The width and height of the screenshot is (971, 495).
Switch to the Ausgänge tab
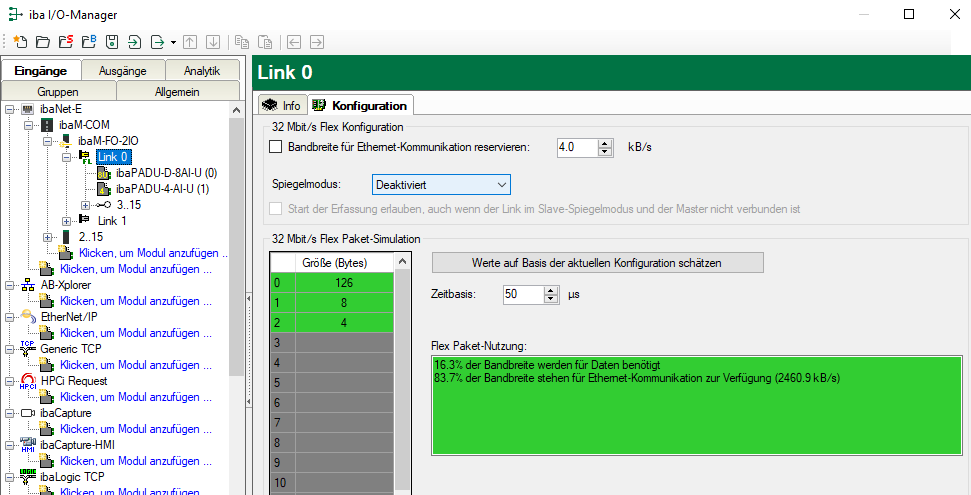click(123, 71)
